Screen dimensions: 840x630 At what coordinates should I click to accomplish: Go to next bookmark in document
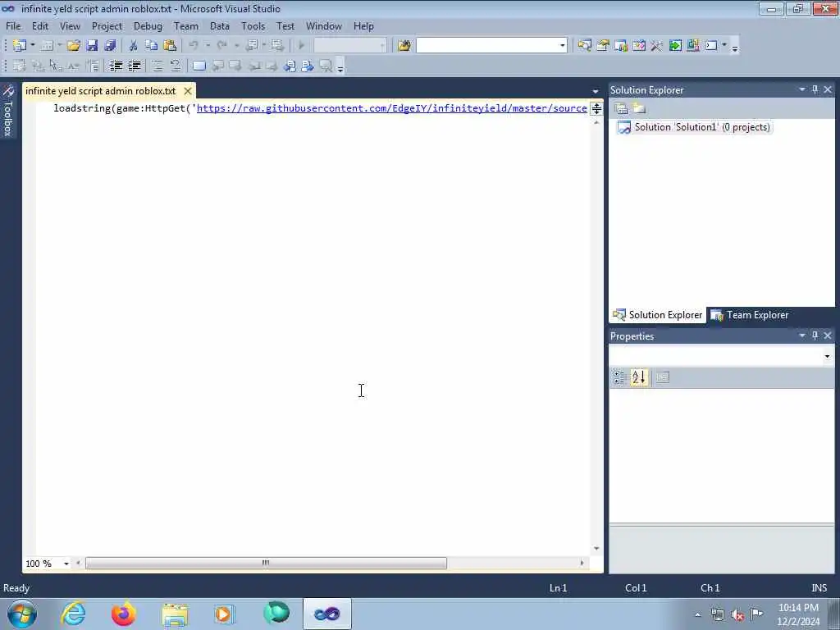coord(308,66)
